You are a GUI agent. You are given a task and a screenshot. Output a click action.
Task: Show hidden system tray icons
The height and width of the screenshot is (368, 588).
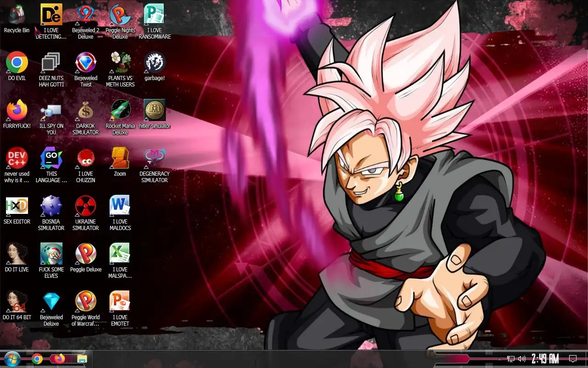tap(500, 359)
